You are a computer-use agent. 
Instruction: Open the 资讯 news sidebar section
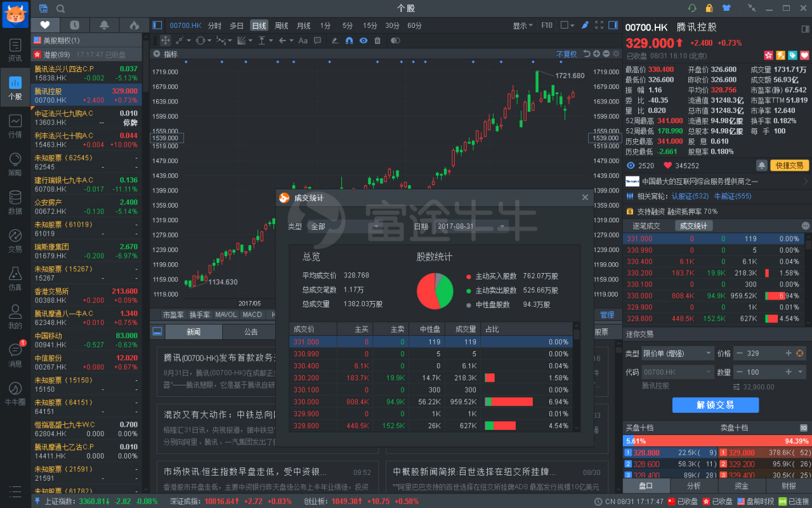(x=15, y=49)
